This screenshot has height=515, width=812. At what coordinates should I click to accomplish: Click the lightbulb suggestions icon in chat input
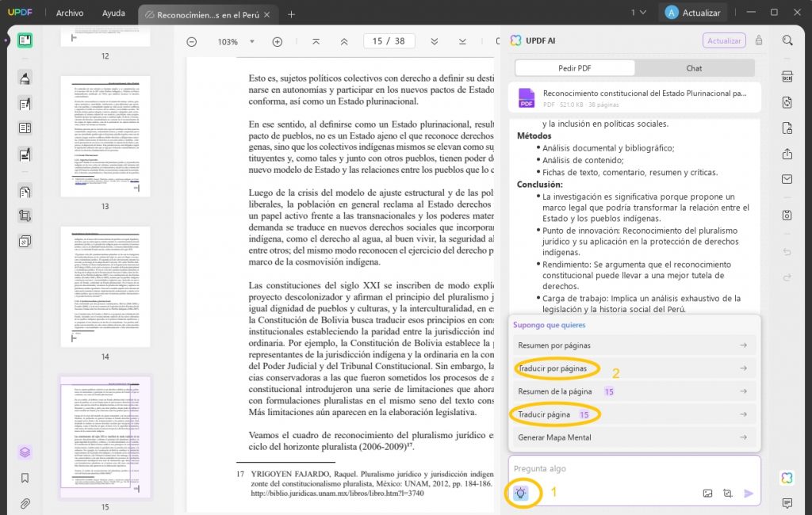click(521, 492)
